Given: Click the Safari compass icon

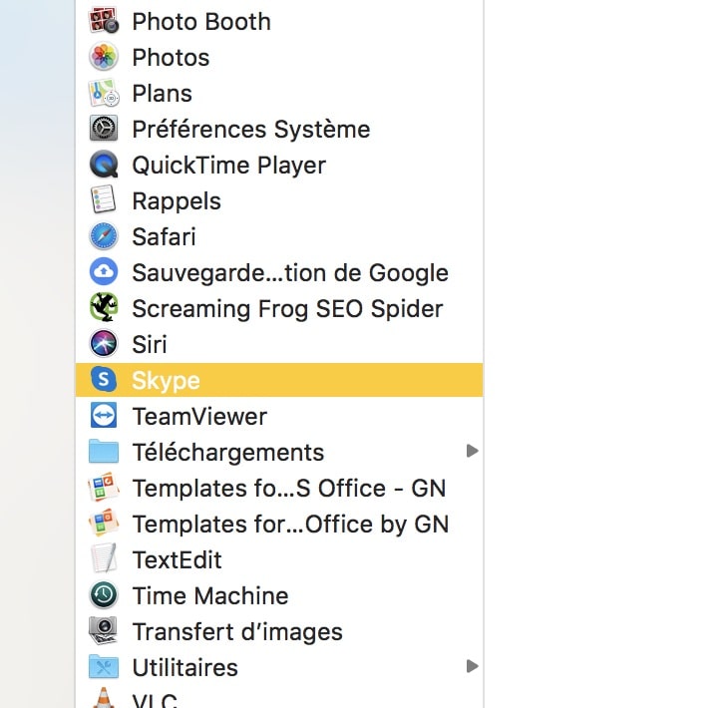Looking at the screenshot, I should pyautogui.click(x=104, y=236).
